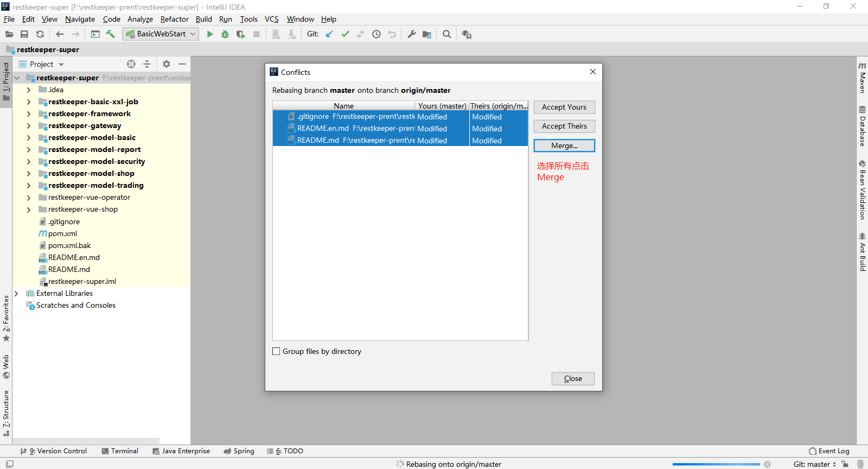The height and width of the screenshot is (469, 868).
Task: Click the rebasing progress bar
Action: pyautogui.click(x=716, y=464)
